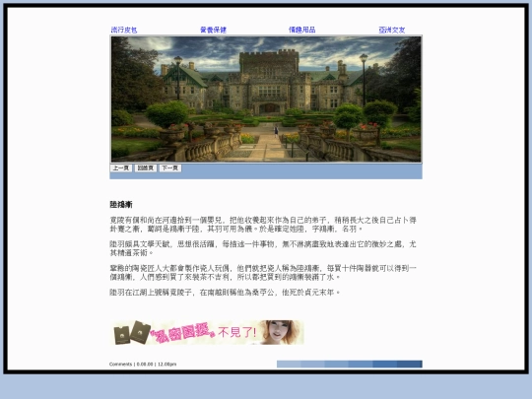Open the 營養保健 link
The image size is (532, 399).
[213, 30]
